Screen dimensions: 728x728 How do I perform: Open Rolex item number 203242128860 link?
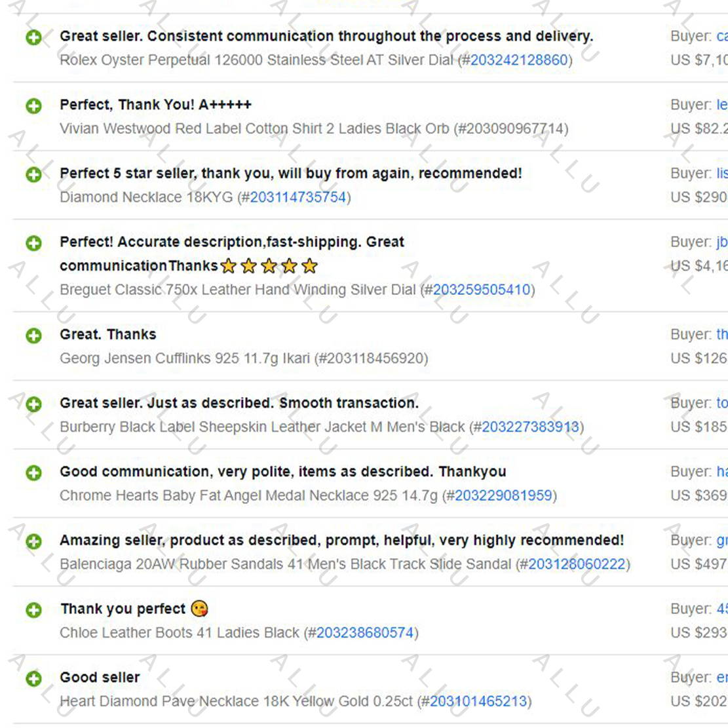pyautogui.click(x=519, y=60)
